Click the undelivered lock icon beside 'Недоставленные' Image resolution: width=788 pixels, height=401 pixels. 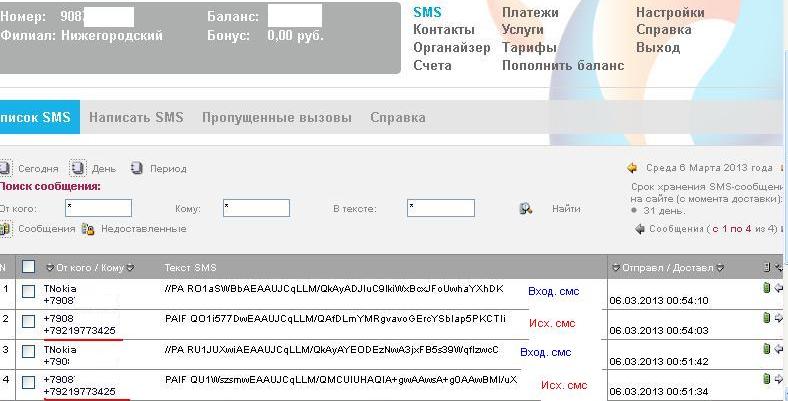coord(88,228)
